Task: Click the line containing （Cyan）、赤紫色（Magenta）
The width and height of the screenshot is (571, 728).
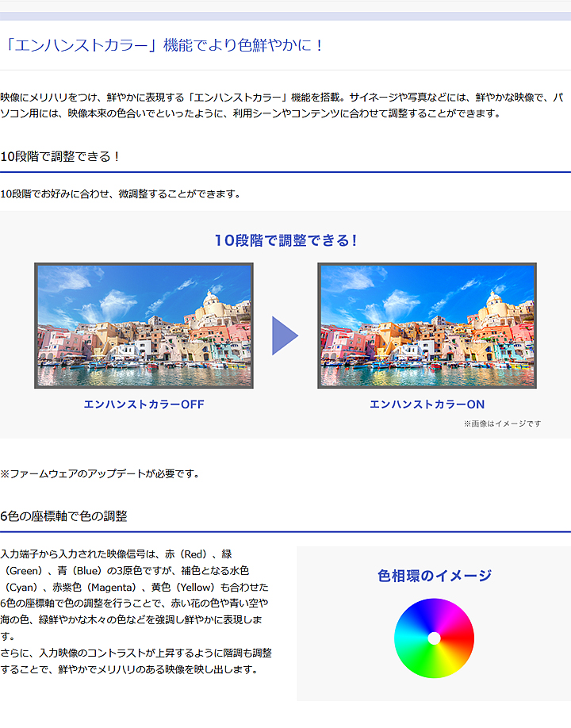Action: 136,587
